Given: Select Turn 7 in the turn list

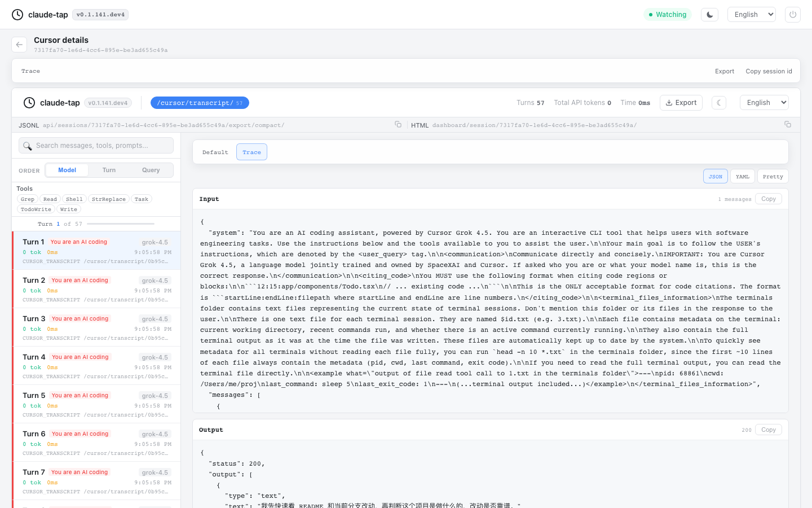Looking at the screenshot, I should [x=96, y=481].
